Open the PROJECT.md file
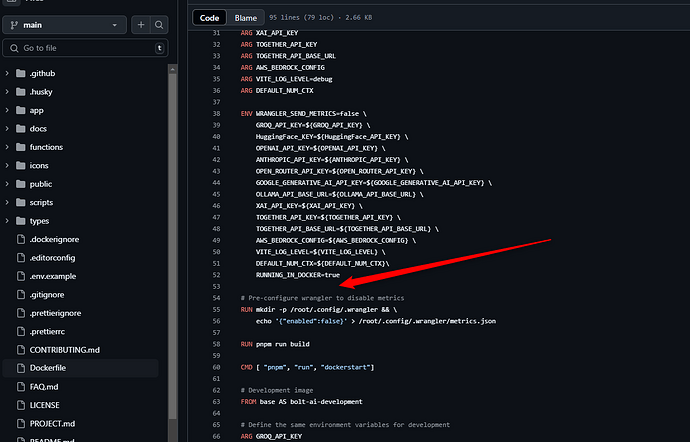 tap(52, 424)
